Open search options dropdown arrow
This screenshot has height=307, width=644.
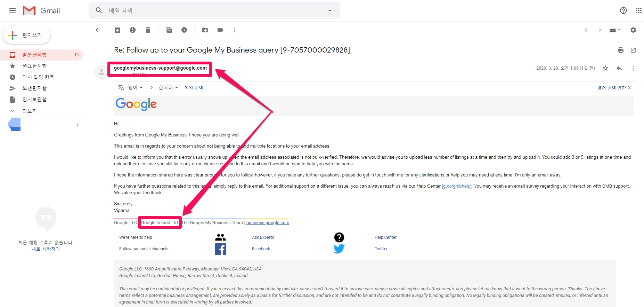(330, 10)
